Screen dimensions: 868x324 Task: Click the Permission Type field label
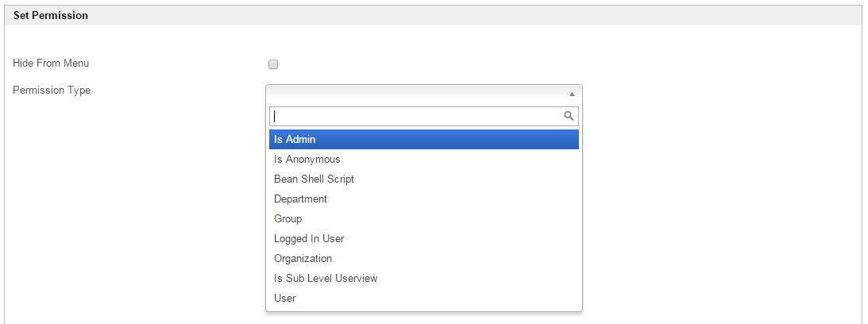[52, 91]
